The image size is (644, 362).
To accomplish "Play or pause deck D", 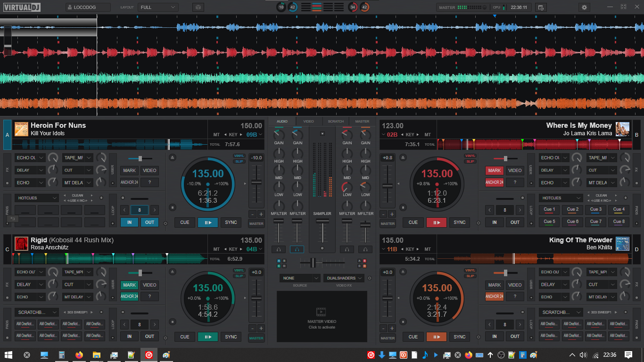I will coord(437,337).
